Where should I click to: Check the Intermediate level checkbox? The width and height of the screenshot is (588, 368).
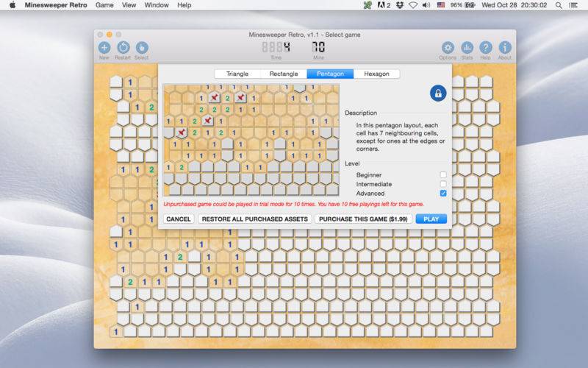tap(443, 184)
